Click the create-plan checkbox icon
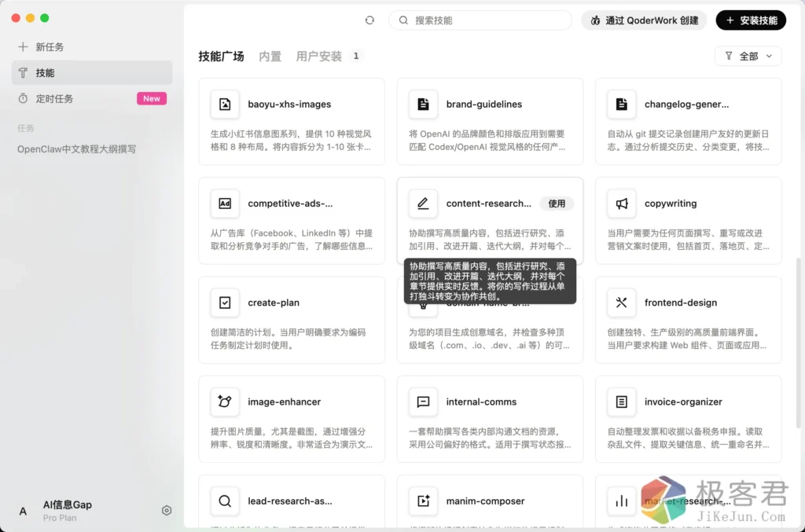Screen dimensions: 805x532 point(225,303)
